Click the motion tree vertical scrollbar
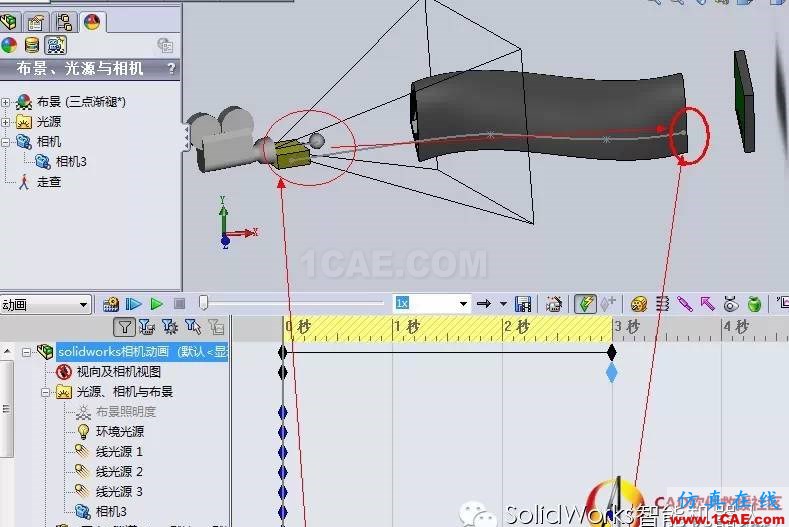This screenshot has width=789, height=527. click(x=6, y=409)
